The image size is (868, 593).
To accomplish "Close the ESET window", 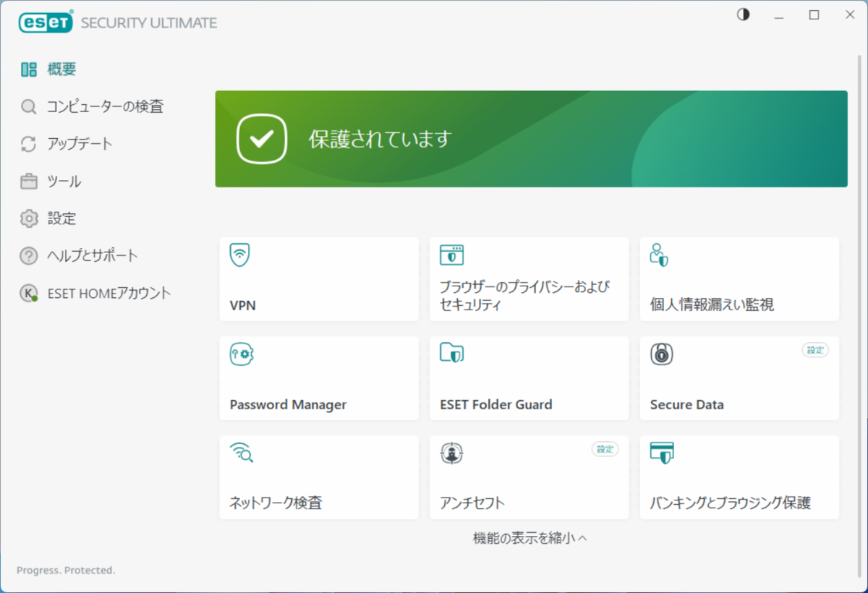I will point(849,14).
